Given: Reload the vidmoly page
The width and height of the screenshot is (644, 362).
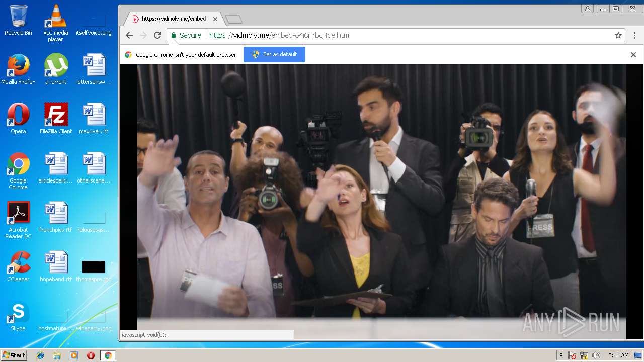Looking at the screenshot, I should [157, 35].
